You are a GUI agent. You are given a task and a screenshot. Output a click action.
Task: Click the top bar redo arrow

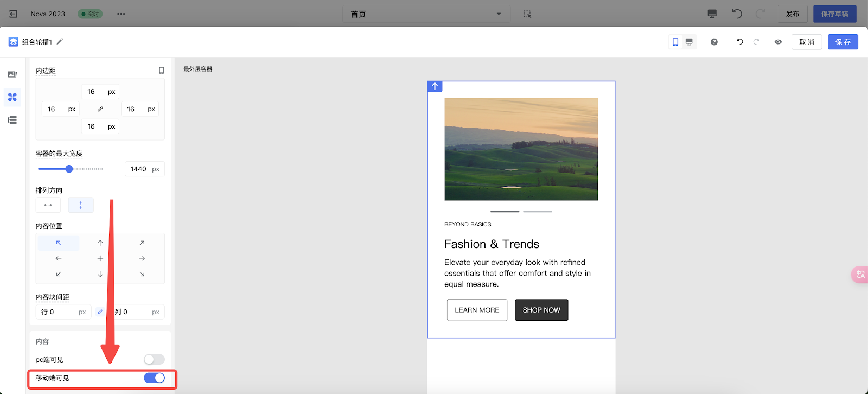(x=761, y=14)
